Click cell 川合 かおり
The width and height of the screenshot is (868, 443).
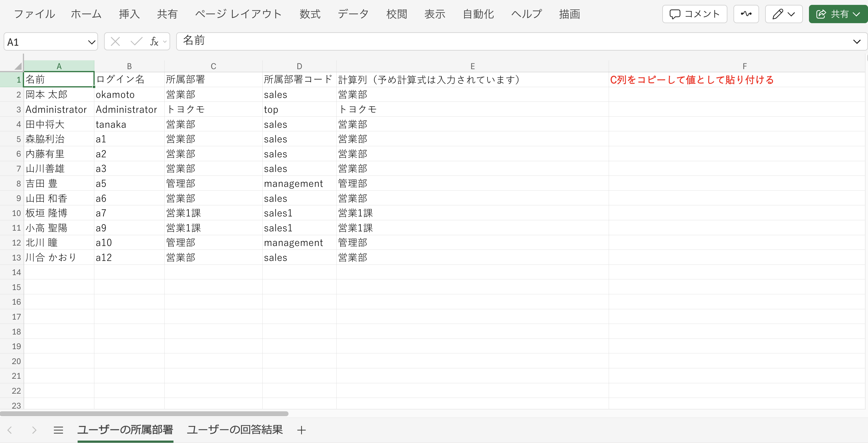coord(59,257)
